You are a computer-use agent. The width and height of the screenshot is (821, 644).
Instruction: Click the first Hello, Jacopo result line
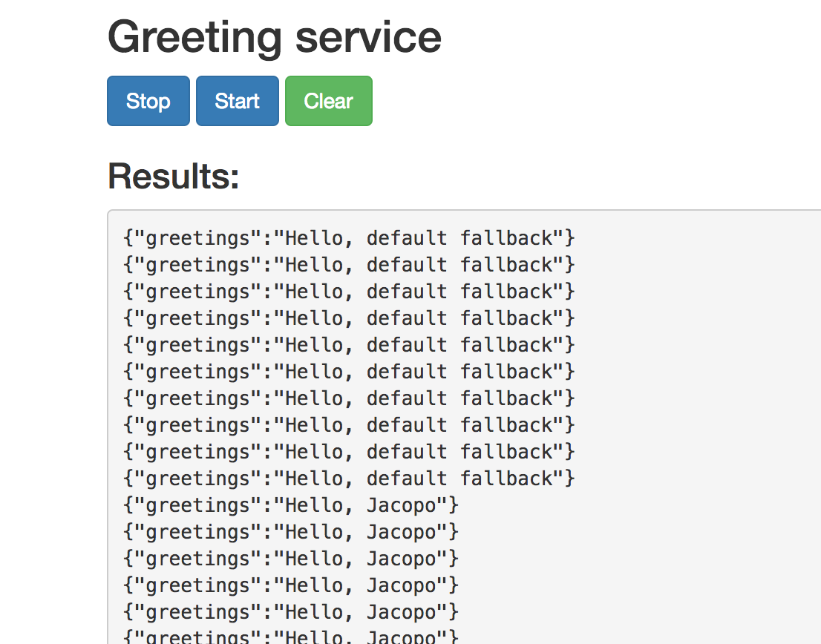pyautogui.click(x=291, y=505)
